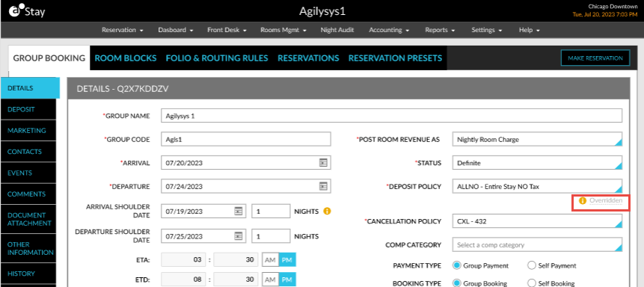Open Arrival Shoulder Date calendar icon

238,212
